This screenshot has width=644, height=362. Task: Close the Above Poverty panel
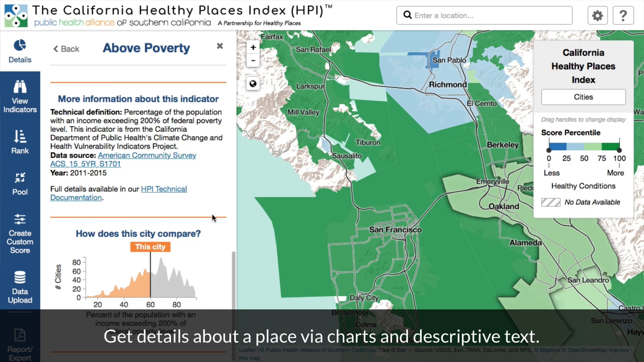[220, 46]
